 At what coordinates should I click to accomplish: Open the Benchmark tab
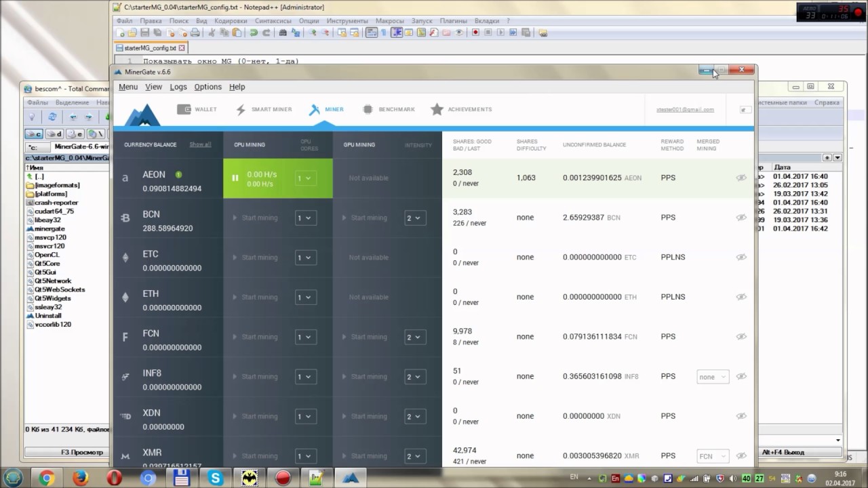click(x=389, y=109)
